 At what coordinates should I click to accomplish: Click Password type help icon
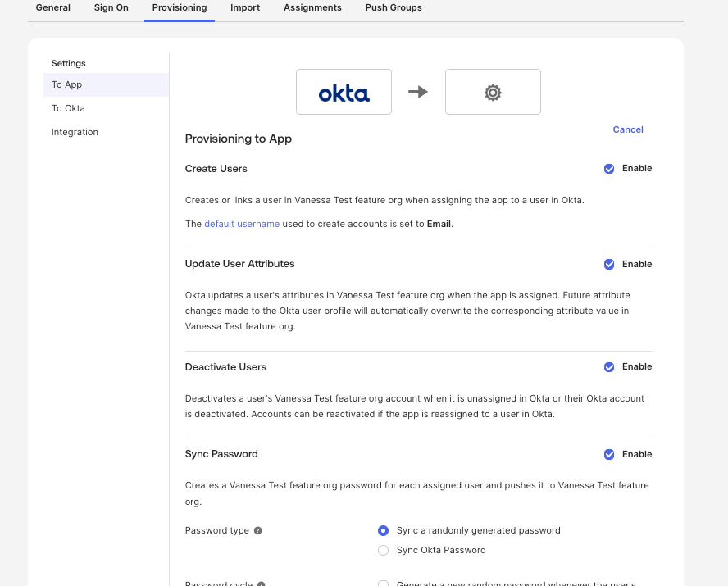tap(257, 530)
